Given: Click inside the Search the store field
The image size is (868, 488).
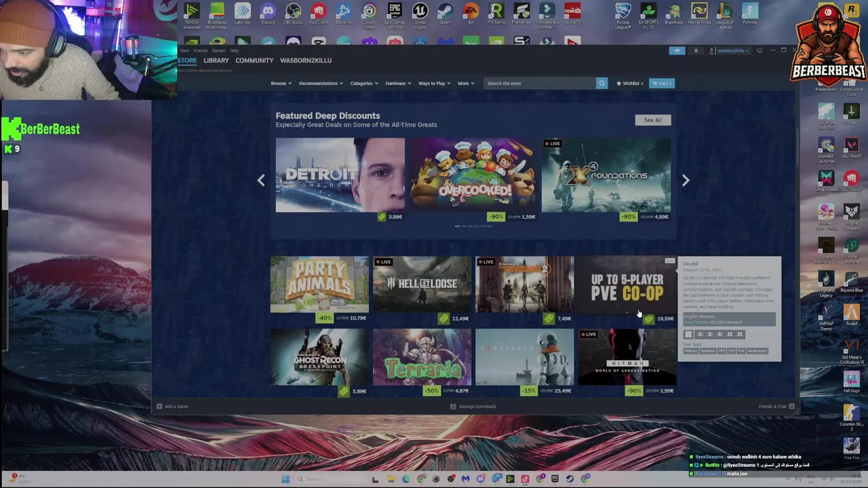Looking at the screenshot, I should pos(540,83).
